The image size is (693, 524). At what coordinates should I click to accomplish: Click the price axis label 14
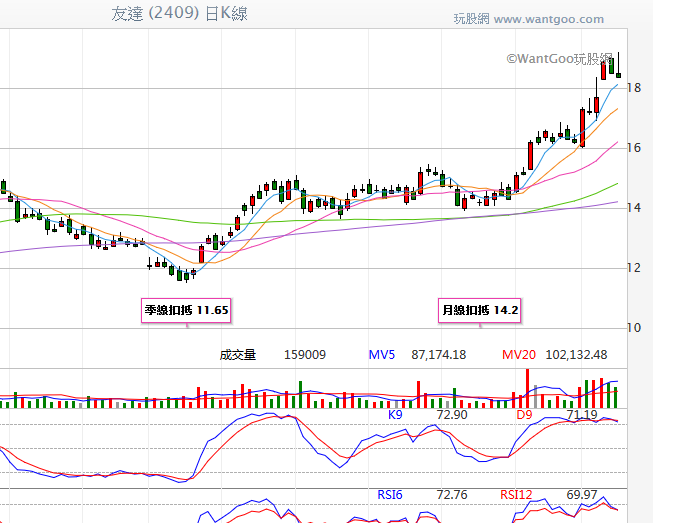tap(634, 208)
